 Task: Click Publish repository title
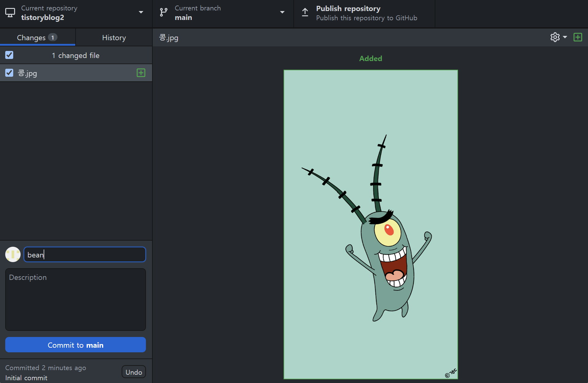coord(348,9)
